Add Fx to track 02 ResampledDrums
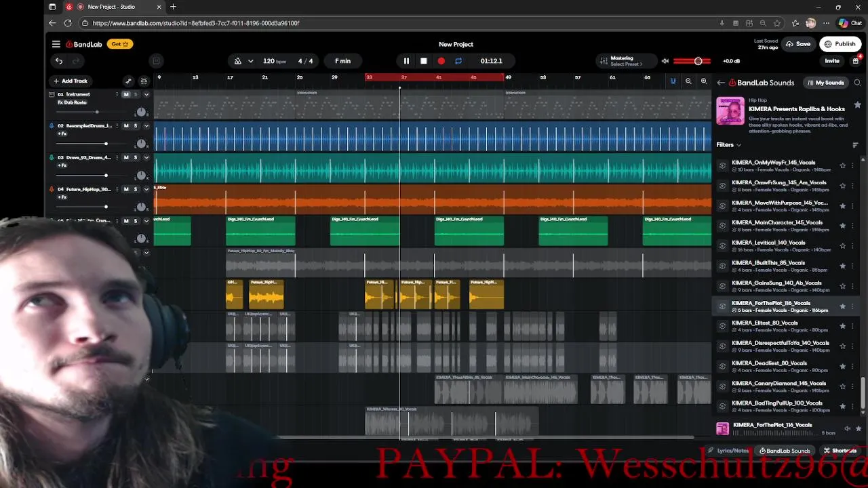Viewport: 868px width, 488px height. tap(62, 134)
